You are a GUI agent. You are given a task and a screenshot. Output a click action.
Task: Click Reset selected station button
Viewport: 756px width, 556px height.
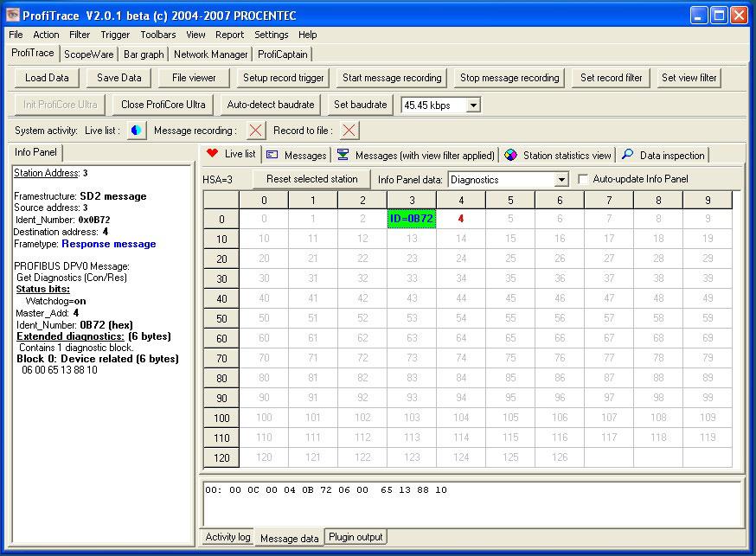(x=312, y=179)
